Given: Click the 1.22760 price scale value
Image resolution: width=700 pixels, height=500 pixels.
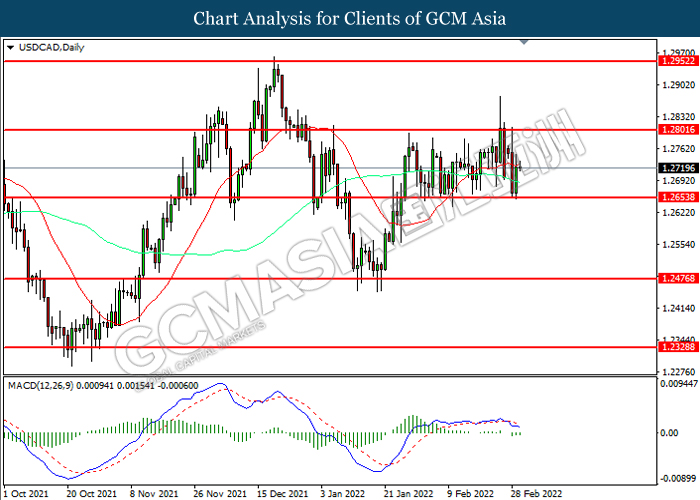Looking at the screenshot, I should [679, 371].
